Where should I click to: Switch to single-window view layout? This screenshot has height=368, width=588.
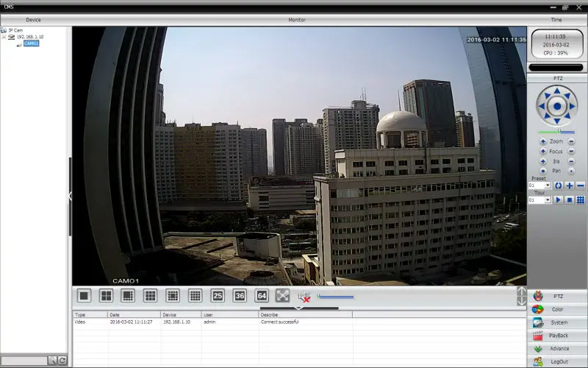(x=84, y=296)
